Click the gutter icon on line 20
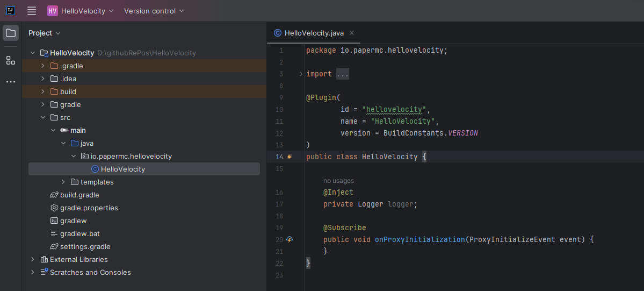Screen dimensions: 644x291 (x=290, y=239)
